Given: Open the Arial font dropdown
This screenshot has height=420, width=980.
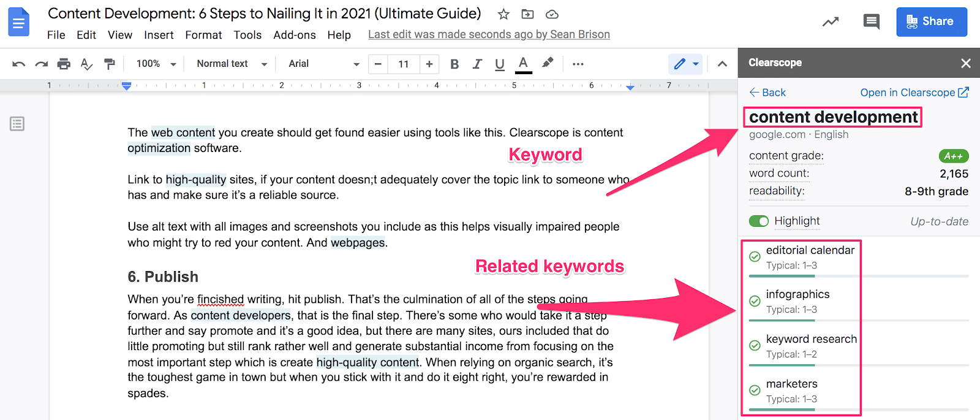Looking at the screenshot, I should [x=324, y=64].
